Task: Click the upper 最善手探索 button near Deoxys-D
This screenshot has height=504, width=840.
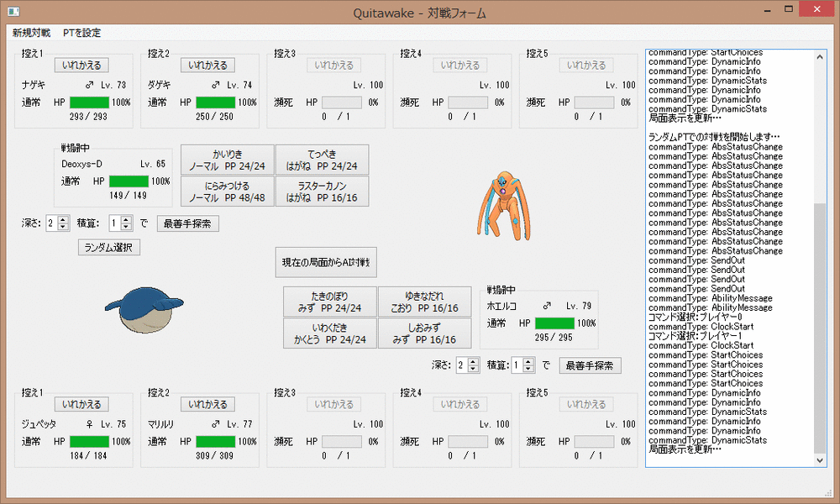Action: click(187, 223)
